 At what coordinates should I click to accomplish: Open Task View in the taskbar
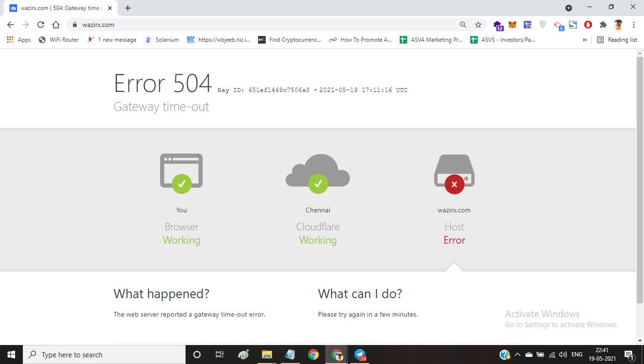click(x=219, y=354)
